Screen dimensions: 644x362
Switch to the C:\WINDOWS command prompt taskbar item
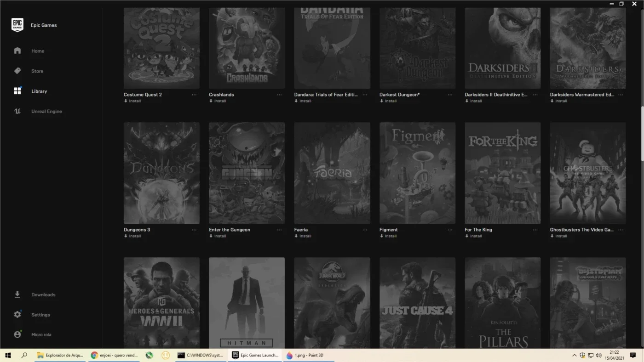pos(200,355)
